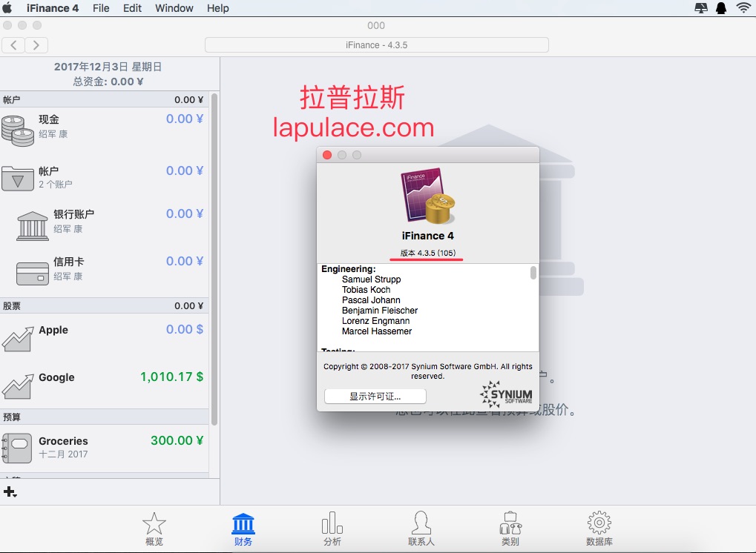Click the 预算 section header
The width and height of the screenshot is (756, 553).
point(105,417)
